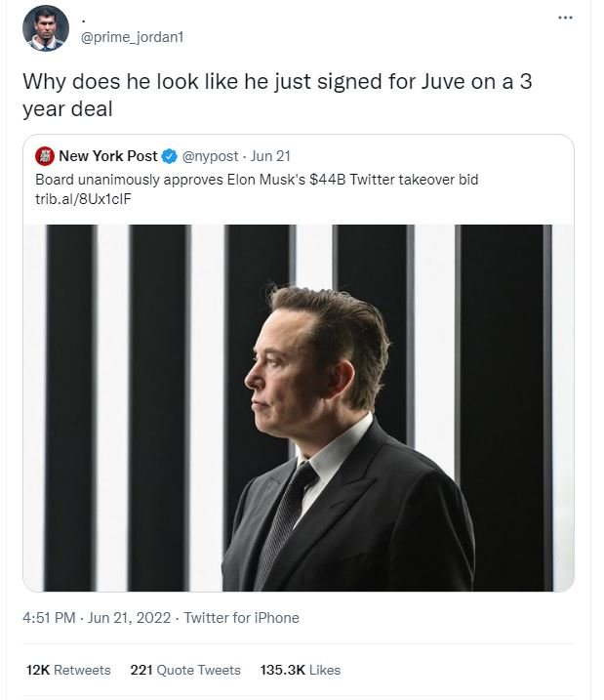604x700 pixels.
Task: Open the three-dot more options menu
Action: (x=564, y=19)
